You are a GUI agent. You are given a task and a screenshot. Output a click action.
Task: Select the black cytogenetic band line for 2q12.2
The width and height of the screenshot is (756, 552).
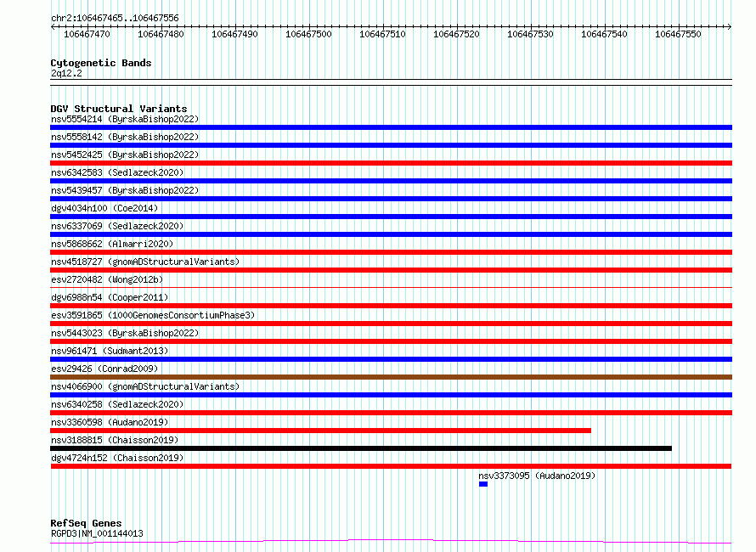coord(391,82)
